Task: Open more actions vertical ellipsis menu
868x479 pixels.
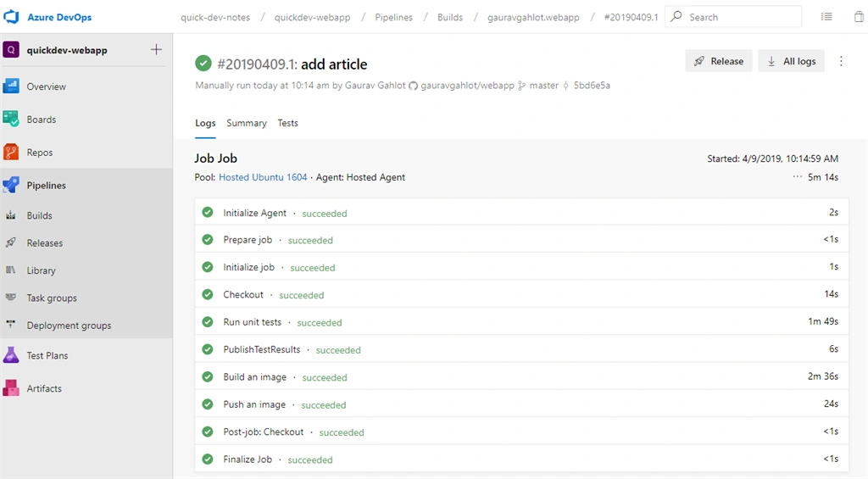Action: coord(841,61)
